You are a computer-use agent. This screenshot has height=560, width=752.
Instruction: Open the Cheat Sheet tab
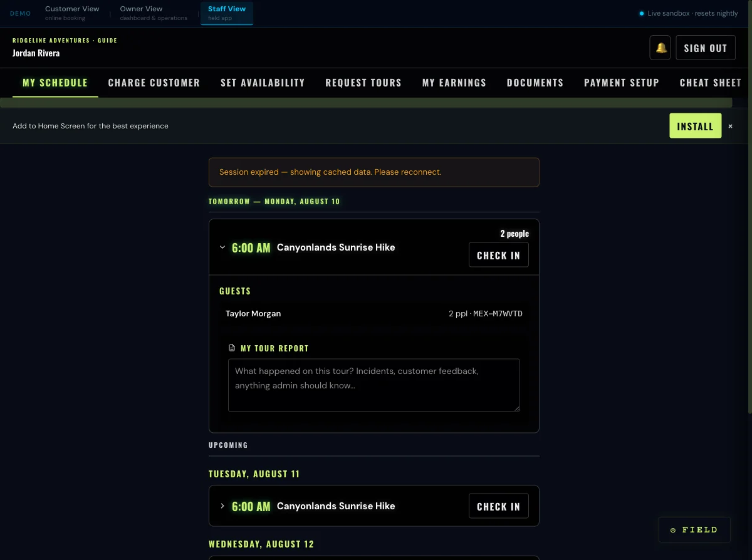(711, 83)
